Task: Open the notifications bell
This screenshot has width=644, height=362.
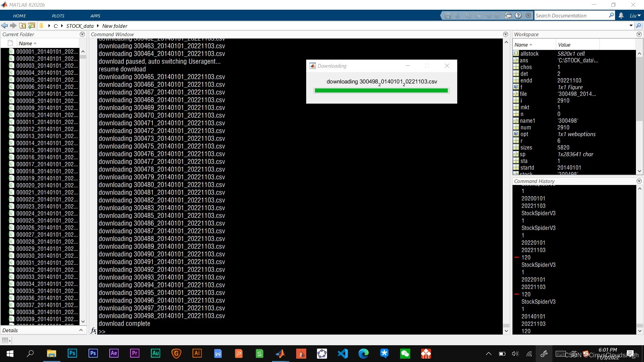Action: [x=621, y=16]
